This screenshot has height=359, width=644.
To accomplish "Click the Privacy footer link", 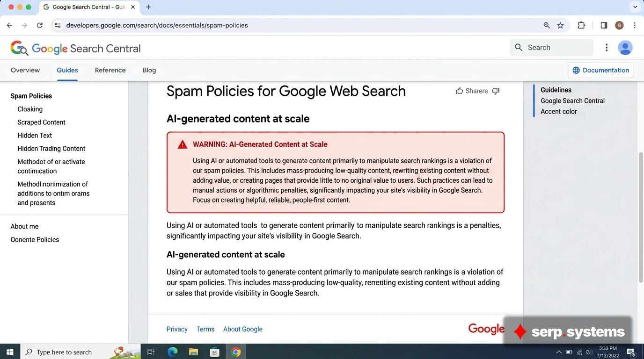I will [x=177, y=329].
